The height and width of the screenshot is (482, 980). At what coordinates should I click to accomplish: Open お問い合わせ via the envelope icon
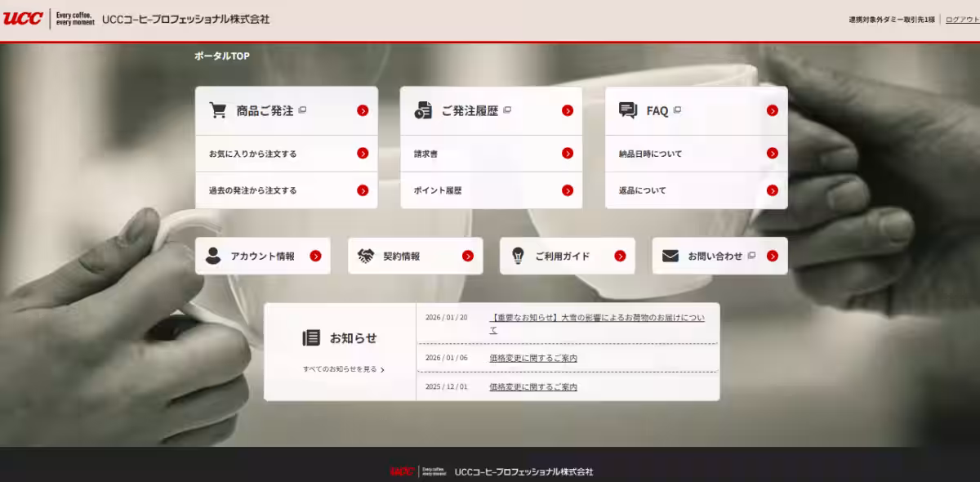pyautogui.click(x=670, y=255)
